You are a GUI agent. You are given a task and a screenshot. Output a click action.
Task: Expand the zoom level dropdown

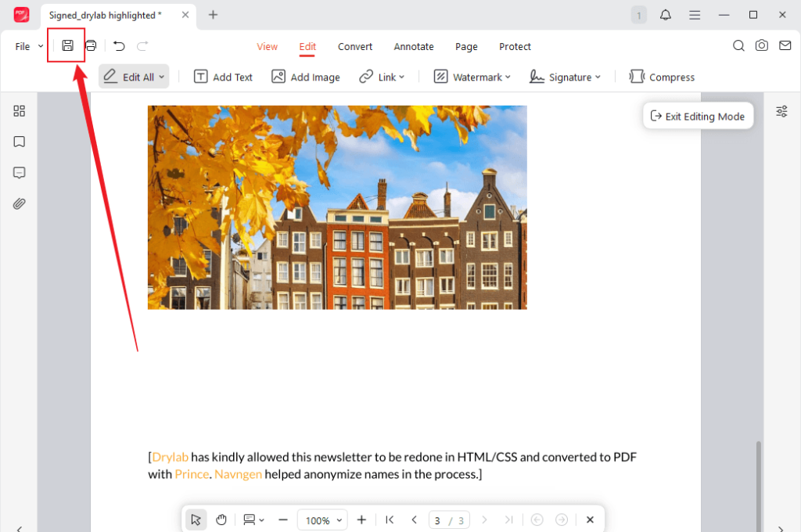tap(339, 519)
